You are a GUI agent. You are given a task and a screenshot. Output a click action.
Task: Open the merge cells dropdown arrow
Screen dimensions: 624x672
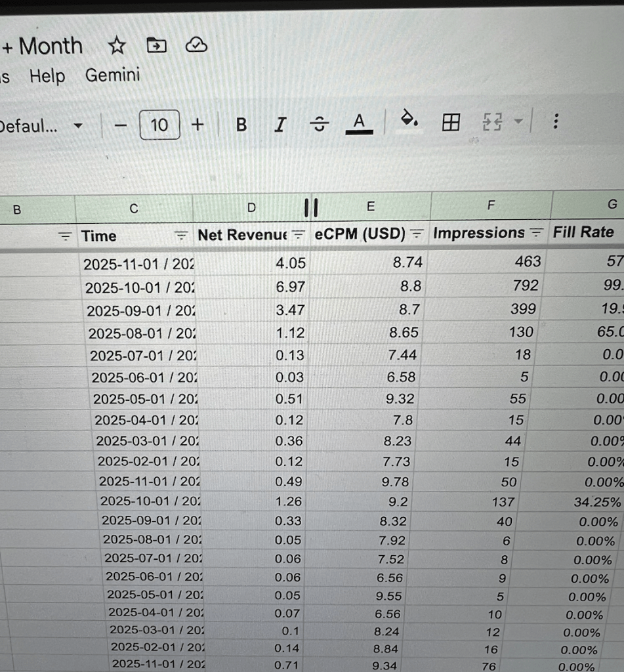point(518,121)
